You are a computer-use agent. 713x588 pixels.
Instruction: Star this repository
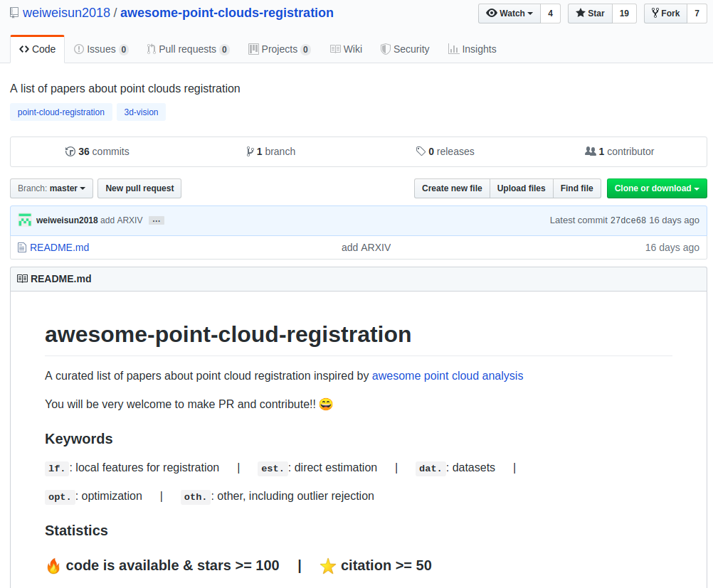(590, 14)
